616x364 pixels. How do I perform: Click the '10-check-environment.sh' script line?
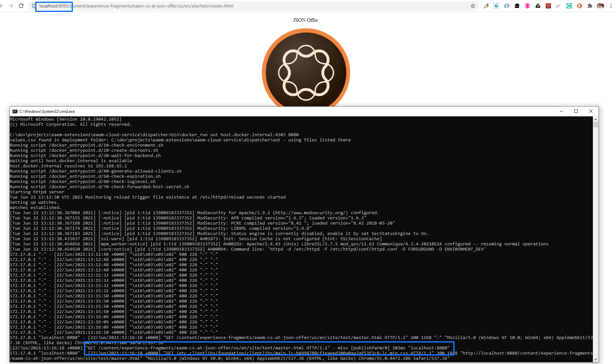pos(87,145)
